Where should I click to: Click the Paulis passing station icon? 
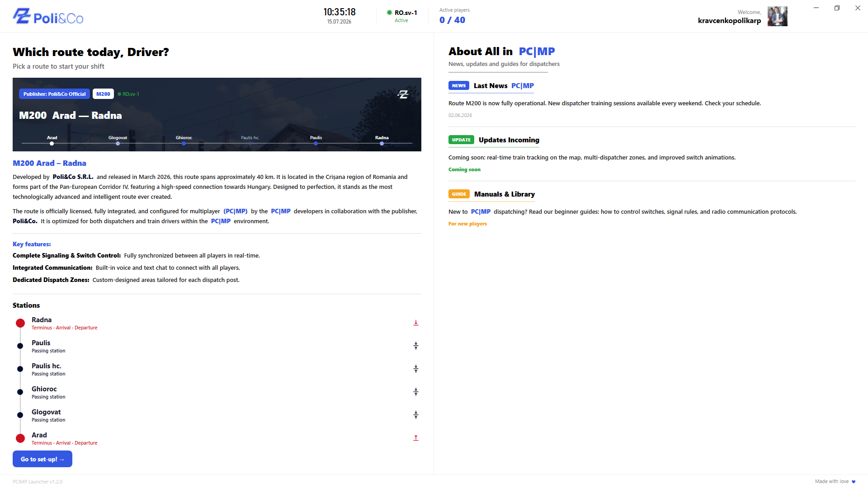(x=416, y=346)
